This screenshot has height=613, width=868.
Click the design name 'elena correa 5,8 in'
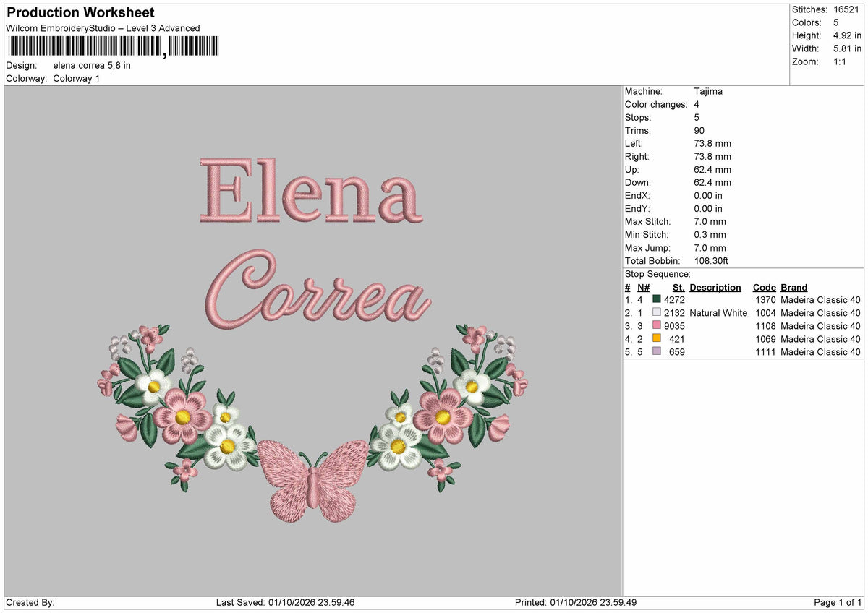point(92,65)
